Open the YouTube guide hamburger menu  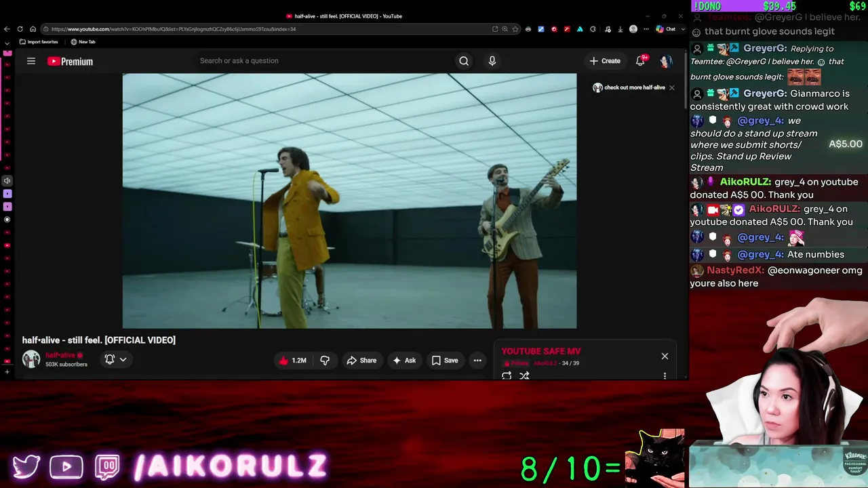[x=31, y=61]
